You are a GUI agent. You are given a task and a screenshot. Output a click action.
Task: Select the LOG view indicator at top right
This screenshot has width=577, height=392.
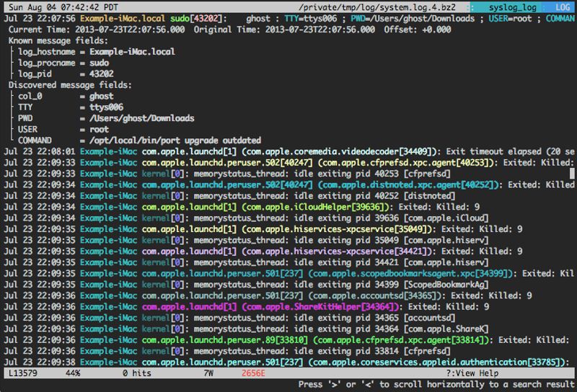coord(563,6)
